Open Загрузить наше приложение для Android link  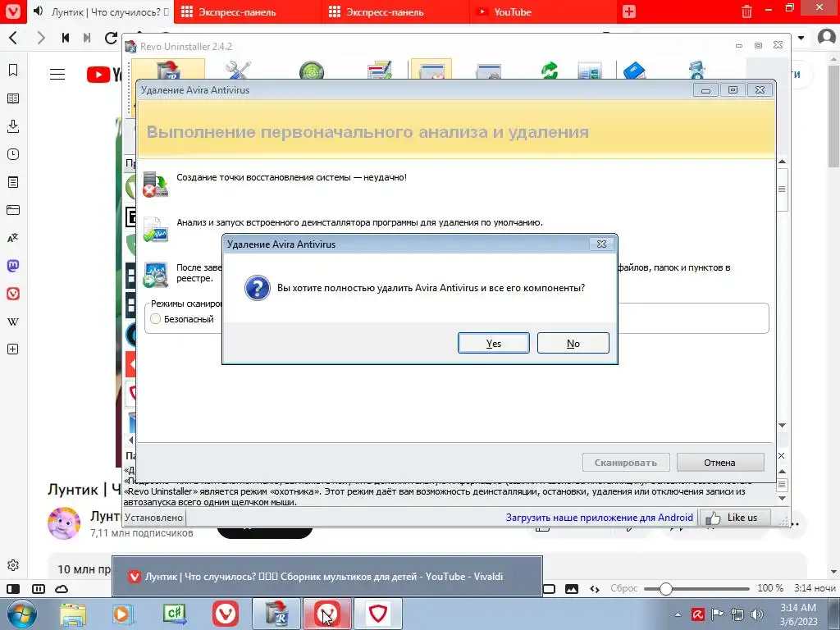(599, 518)
